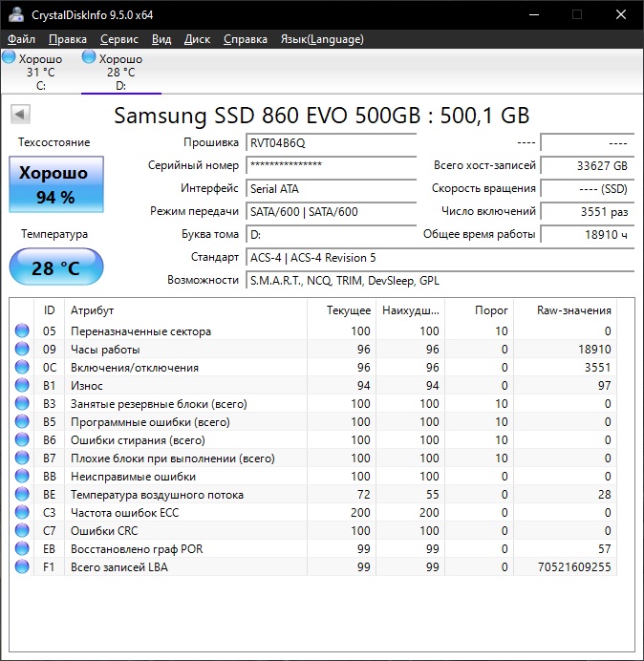
Task: Click status orb for Ошибки CRC row
Action: point(22,531)
